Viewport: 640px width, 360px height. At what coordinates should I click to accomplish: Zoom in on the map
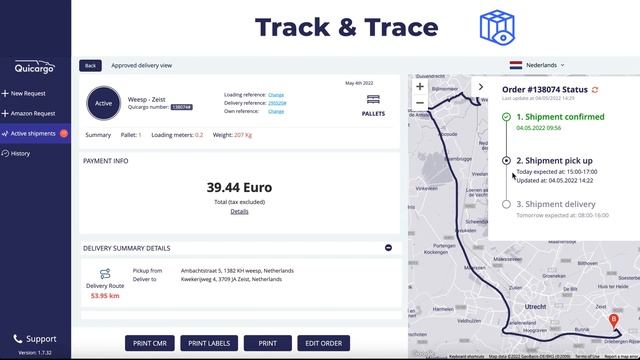click(420, 87)
